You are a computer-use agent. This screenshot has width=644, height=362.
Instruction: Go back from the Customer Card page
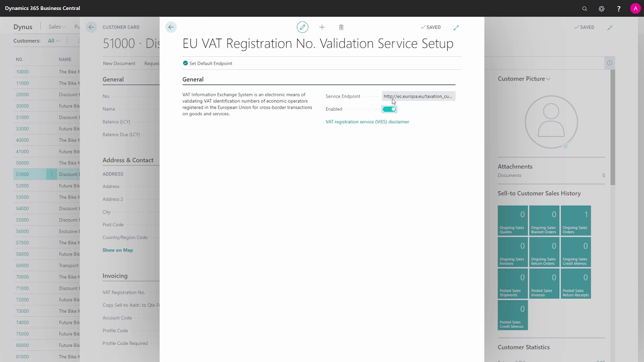(91, 27)
